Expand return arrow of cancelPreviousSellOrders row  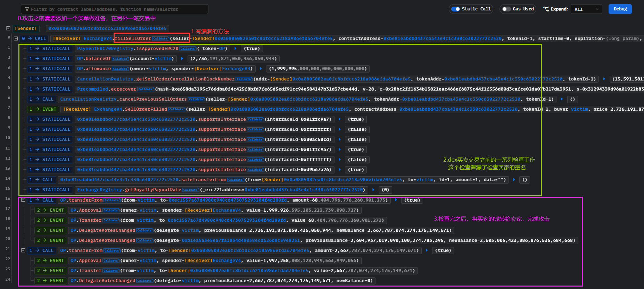pyautogui.click(x=562, y=99)
